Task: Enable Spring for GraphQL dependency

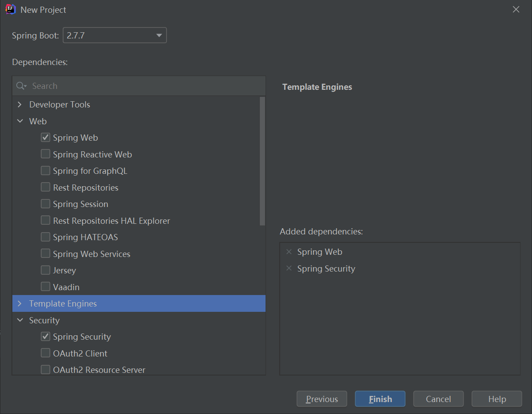Action: pyautogui.click(x=46, y=171)
